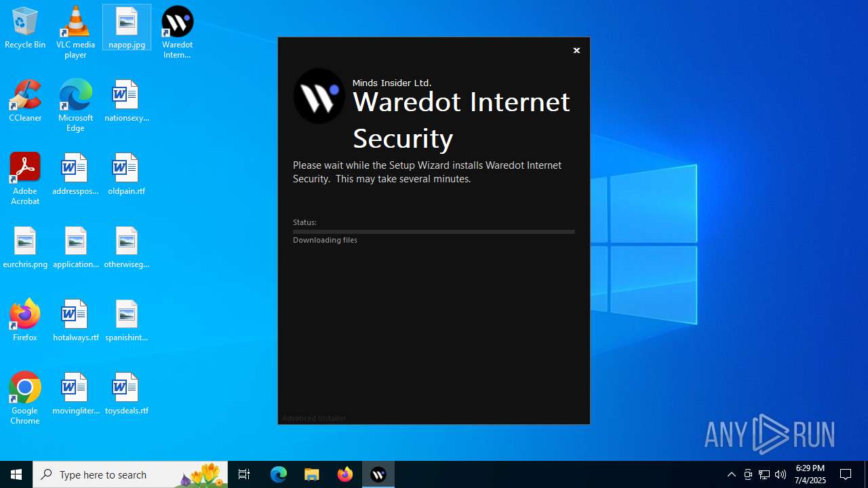Image resolution: width=868 pixels, height=488 pixels.
Task: Open Google Chrome desktop shortcut
Action: click(x=25, y=399)
